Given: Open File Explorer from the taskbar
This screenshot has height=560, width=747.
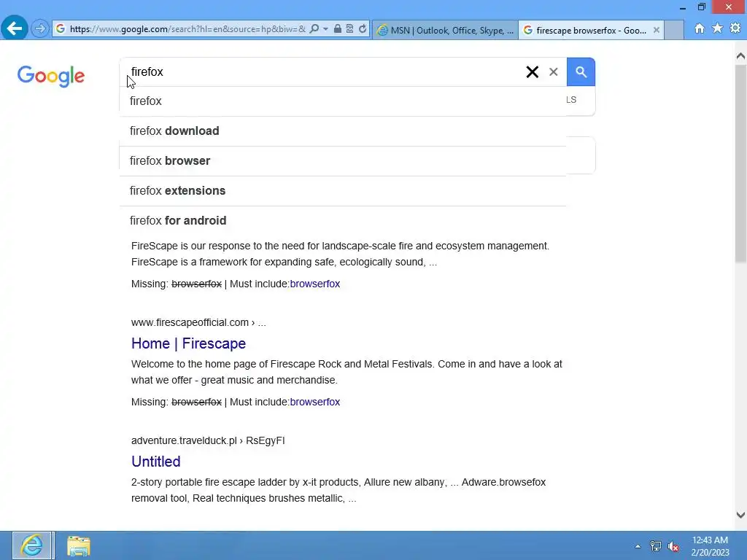Looking at the screenshot, I should point(79,545).
